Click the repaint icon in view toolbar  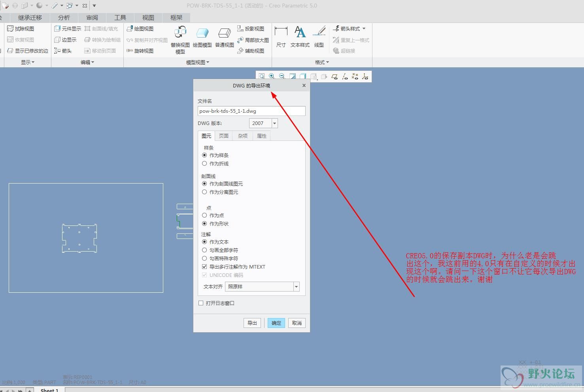point(293,76)
